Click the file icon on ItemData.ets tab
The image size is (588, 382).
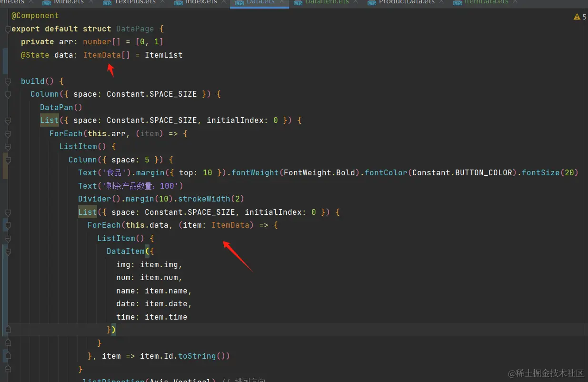point(458,2)
